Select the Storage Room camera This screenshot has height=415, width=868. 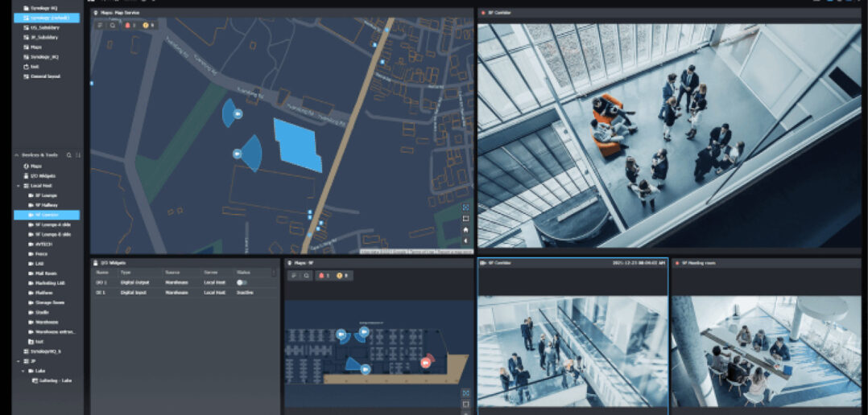click(x=47, y=302)
